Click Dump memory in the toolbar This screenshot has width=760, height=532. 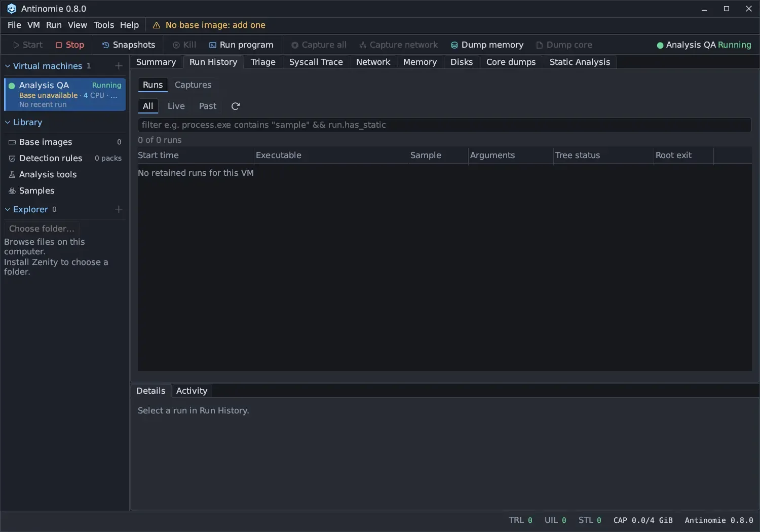[487, 45]
